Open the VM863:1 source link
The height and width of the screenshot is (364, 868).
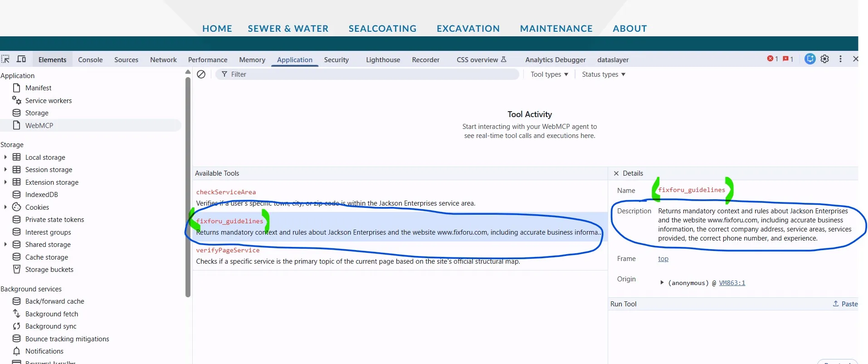[732, 283]
